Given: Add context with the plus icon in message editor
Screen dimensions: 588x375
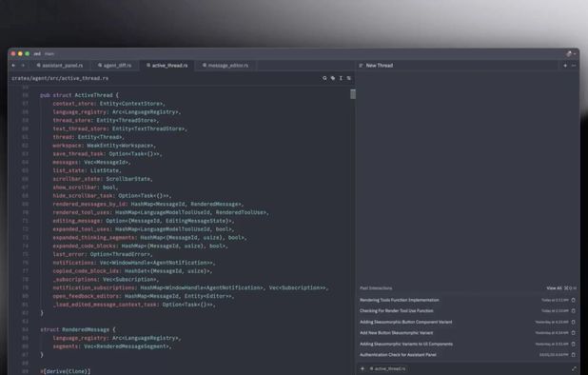Looking at the screenshot, I should tap(363, 368).
